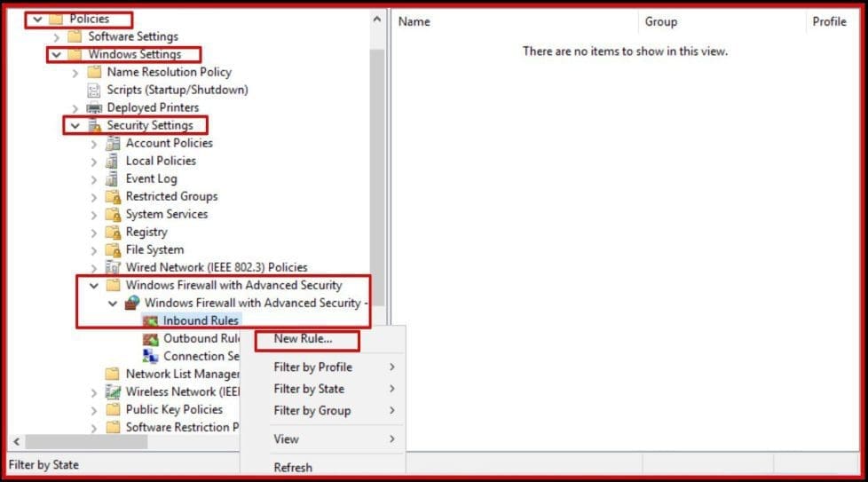Select the Event Log tree item
Image resolution: width=868 pixels, height=482 pixels.
click(x=151, y=178)
